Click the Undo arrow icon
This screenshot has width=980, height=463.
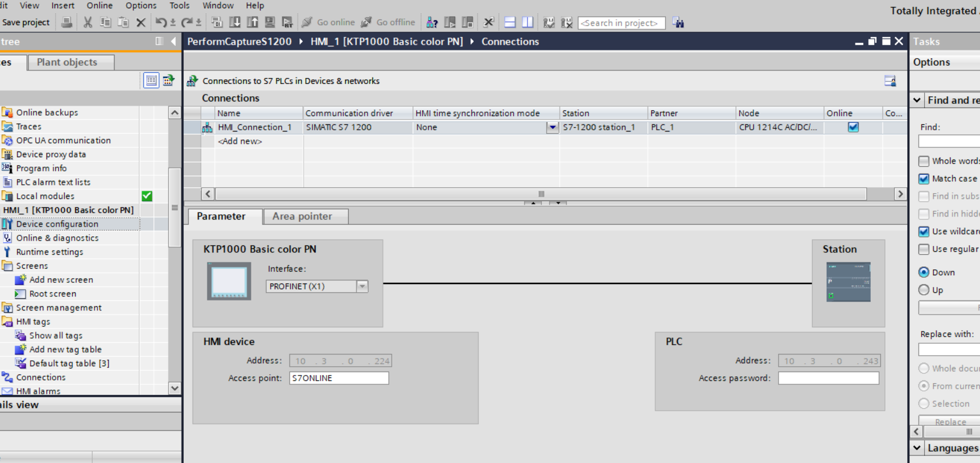point(161,22)
